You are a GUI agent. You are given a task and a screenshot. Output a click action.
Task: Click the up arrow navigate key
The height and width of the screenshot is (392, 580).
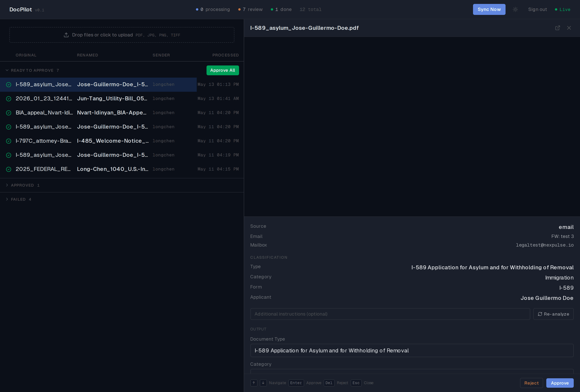click(x=254, y=383)
